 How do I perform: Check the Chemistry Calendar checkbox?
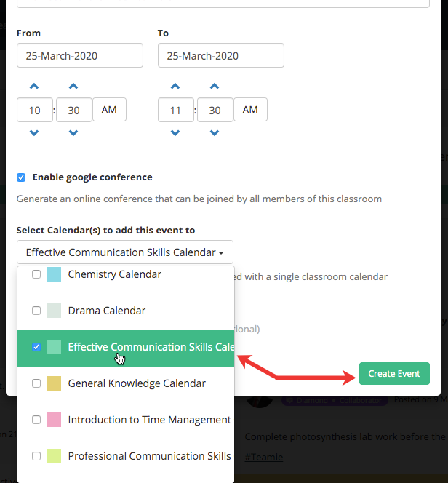pyautogui.click(x=36, y=274)
